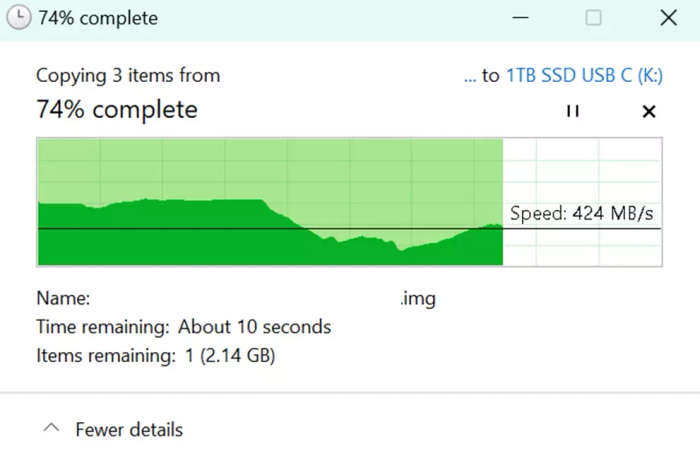Click the Speed: 424 MB/s label
Viewport: 700px width, 456px height.
tap(582, 213)
